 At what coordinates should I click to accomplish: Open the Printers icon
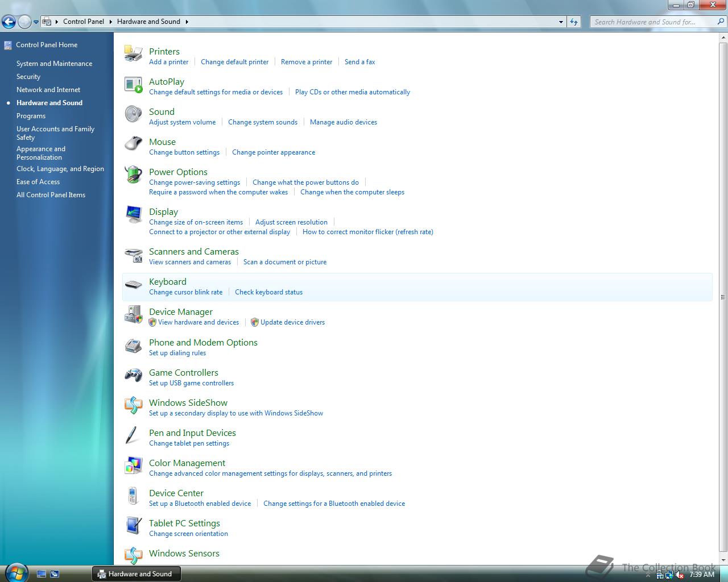[x=133, y=54]
